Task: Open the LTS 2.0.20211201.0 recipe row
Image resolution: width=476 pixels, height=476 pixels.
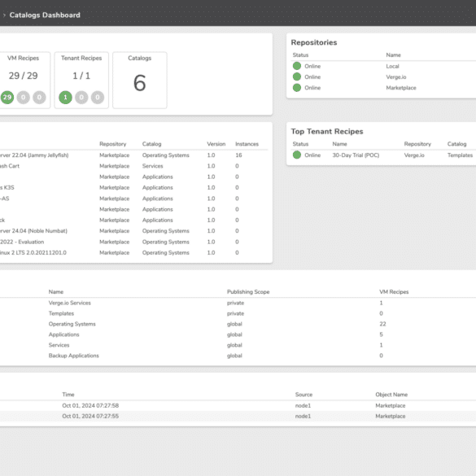Action: point(134,252)
